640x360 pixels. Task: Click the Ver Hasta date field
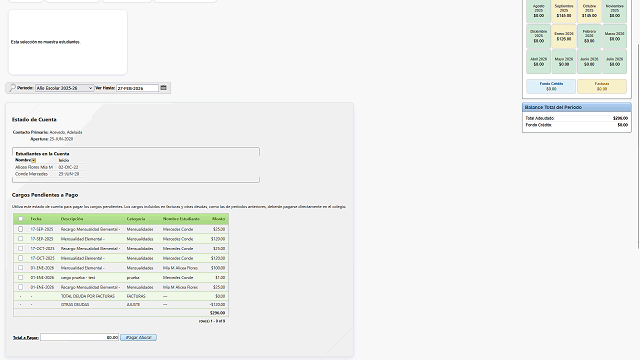pos(137,88)
